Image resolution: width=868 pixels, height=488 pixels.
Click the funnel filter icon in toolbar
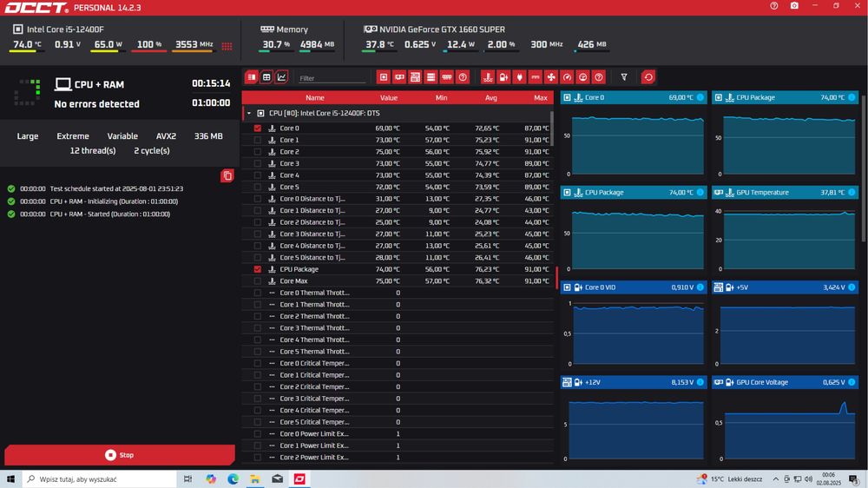624,77
